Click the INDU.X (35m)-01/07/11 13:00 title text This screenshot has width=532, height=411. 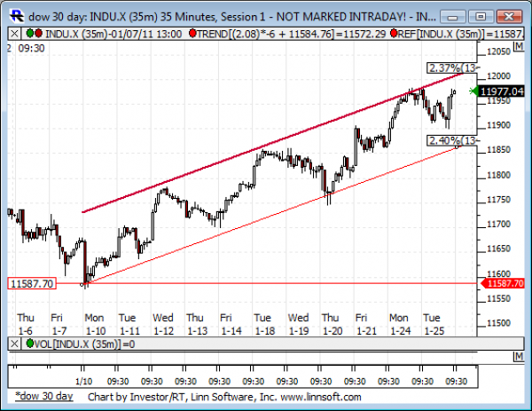(x=113, y=34)
